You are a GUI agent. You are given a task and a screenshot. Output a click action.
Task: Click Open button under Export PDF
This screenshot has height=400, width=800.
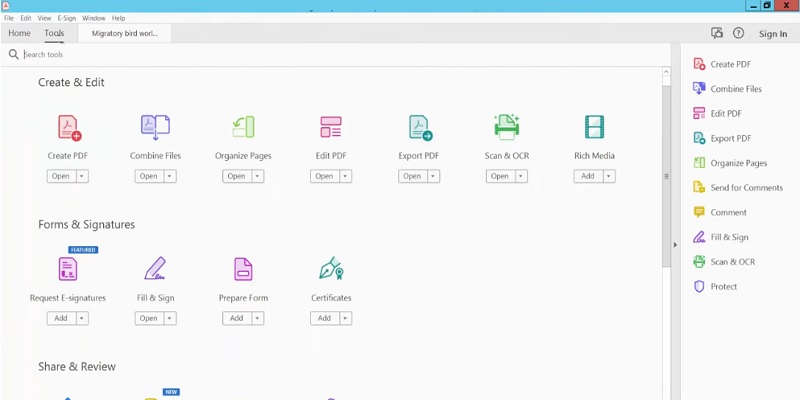click(412, 176)
